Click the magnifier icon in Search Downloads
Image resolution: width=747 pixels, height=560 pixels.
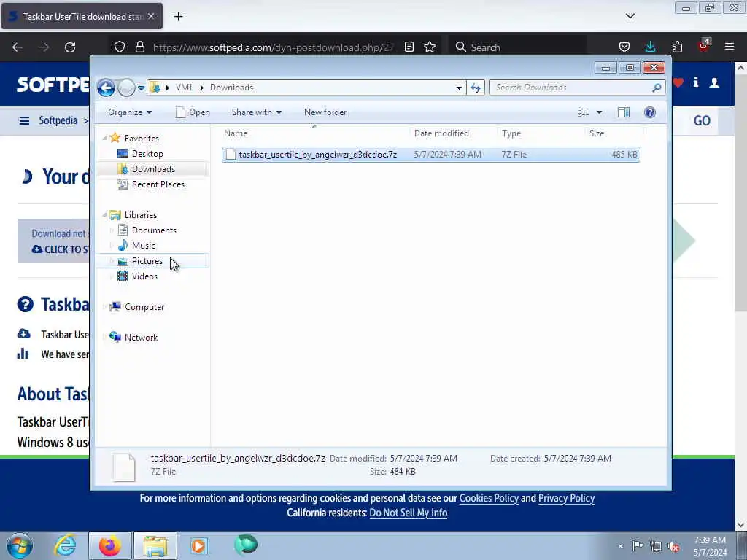coord(657,87)
